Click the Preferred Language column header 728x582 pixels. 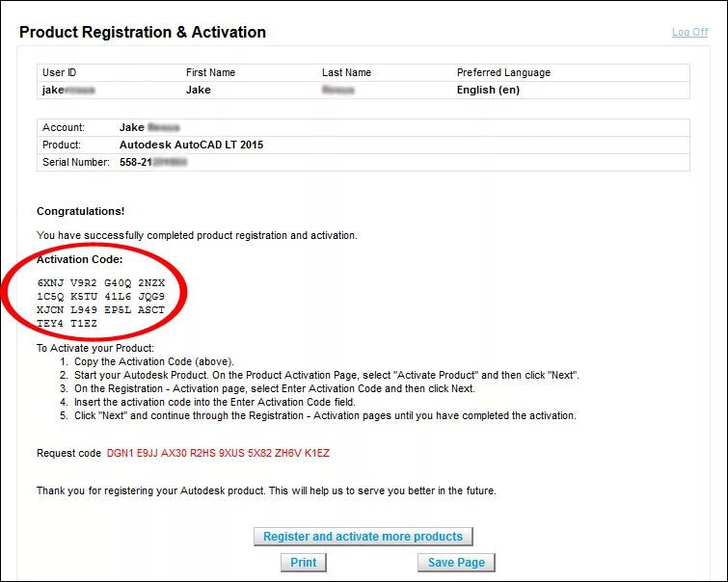503,72
